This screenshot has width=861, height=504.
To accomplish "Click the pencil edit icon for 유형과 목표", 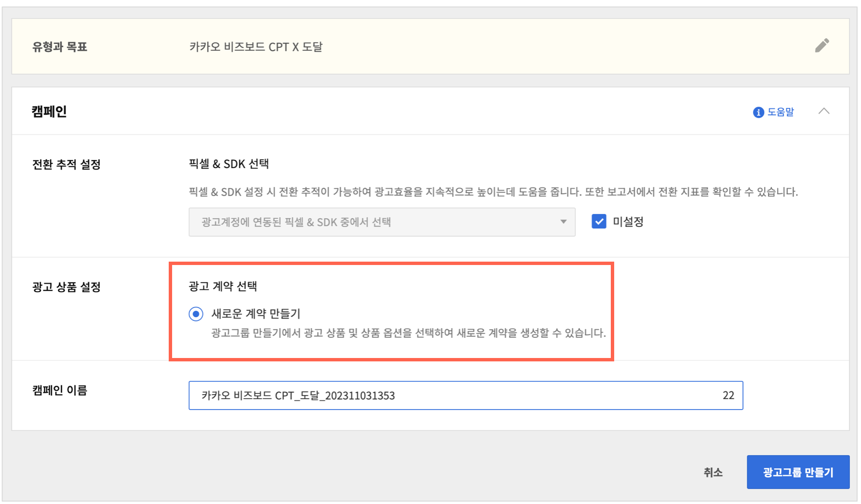I will [822, 46].
